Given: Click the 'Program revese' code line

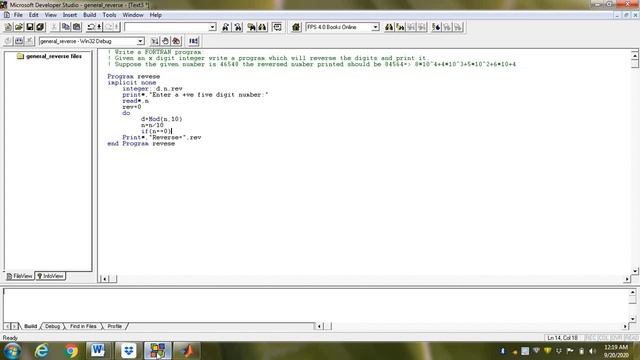Looking at the screenshot, I should pyautogui.click(x=133, y=76).
